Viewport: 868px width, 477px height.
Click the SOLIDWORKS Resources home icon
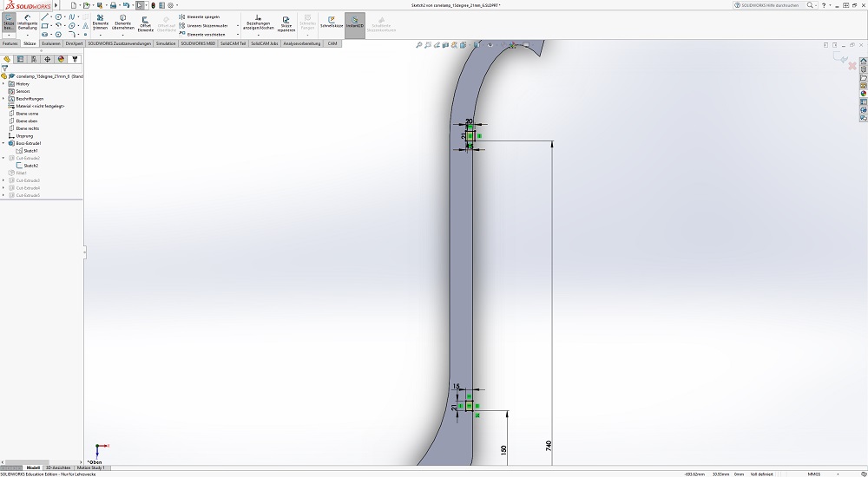863,62
